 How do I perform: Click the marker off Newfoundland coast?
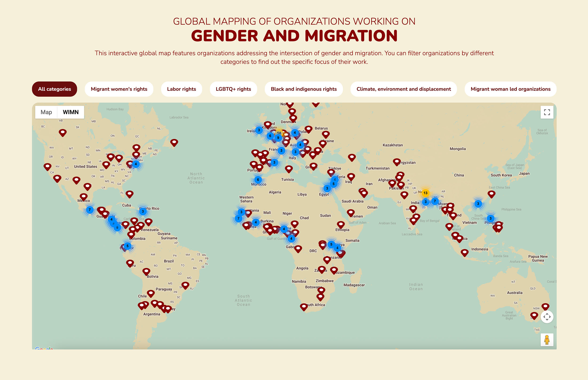pos(174,143)
